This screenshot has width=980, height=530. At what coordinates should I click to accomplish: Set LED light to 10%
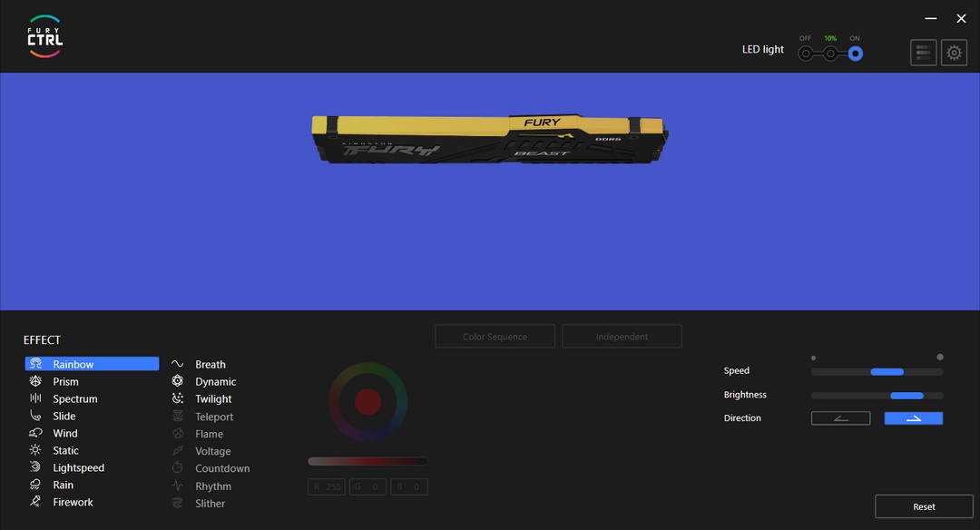[830, 54]
